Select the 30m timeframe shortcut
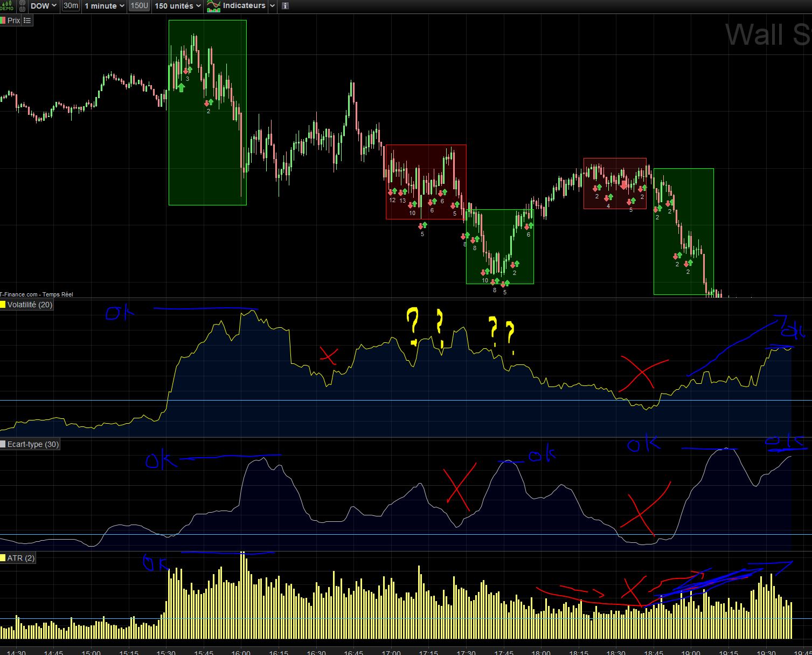 click(70, 6)
